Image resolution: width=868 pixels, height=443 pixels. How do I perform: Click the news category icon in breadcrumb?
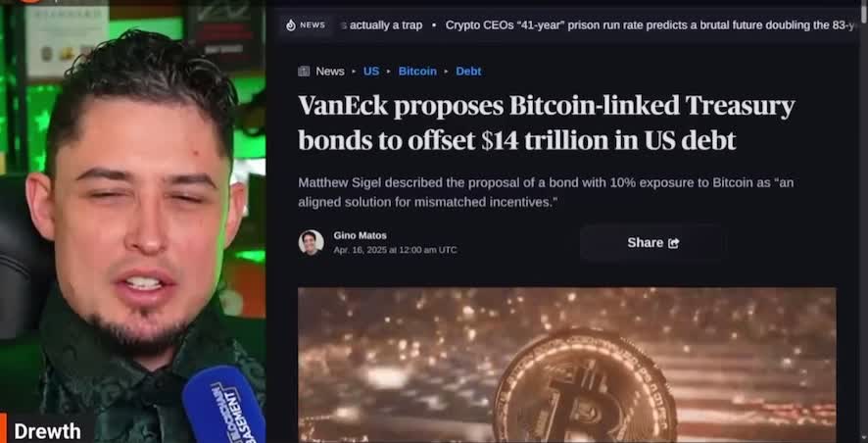(304, 71)
